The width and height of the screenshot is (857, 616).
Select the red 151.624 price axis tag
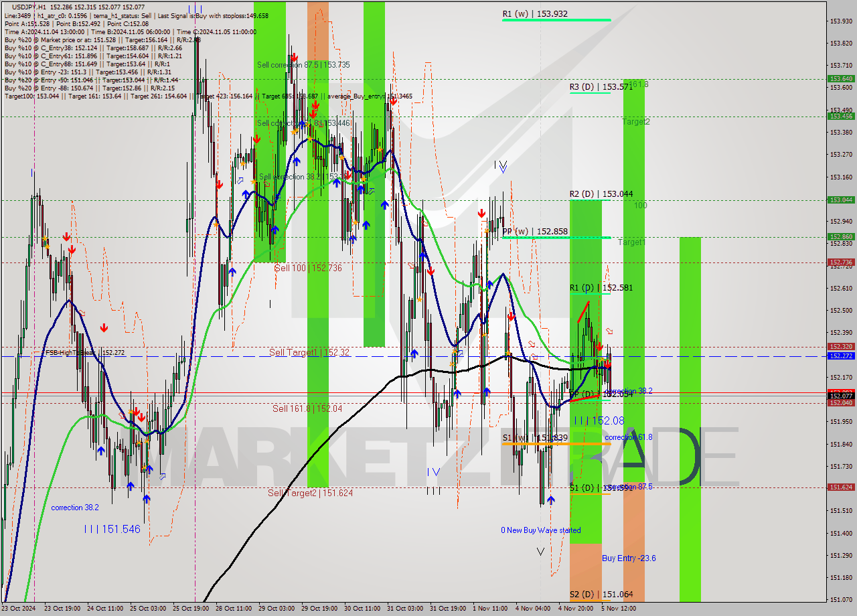[x=841, y=487]
